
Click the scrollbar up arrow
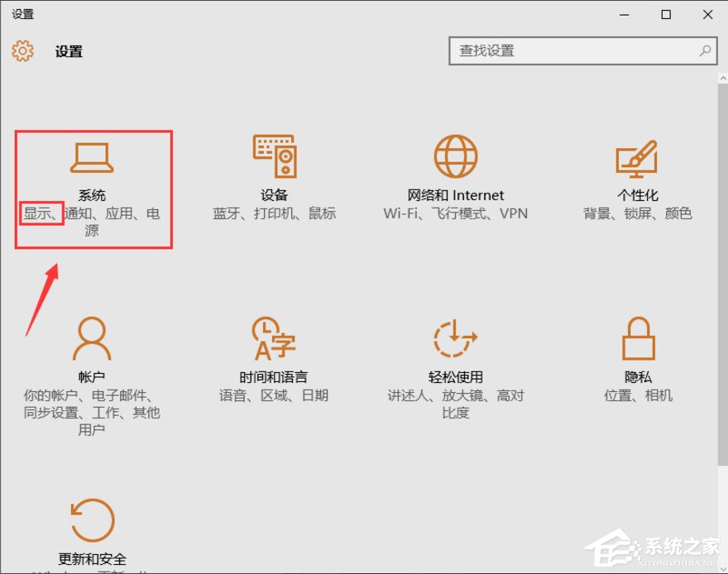721,77
